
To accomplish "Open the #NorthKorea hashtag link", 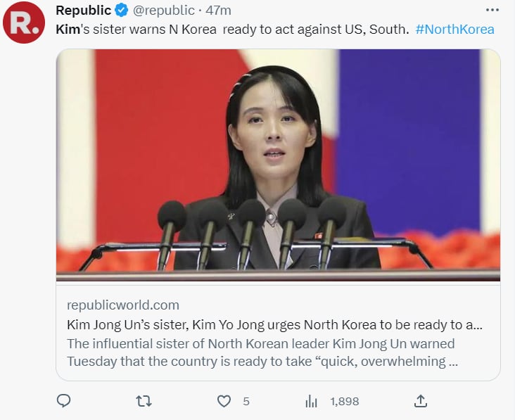I will (x=455, y=30).
